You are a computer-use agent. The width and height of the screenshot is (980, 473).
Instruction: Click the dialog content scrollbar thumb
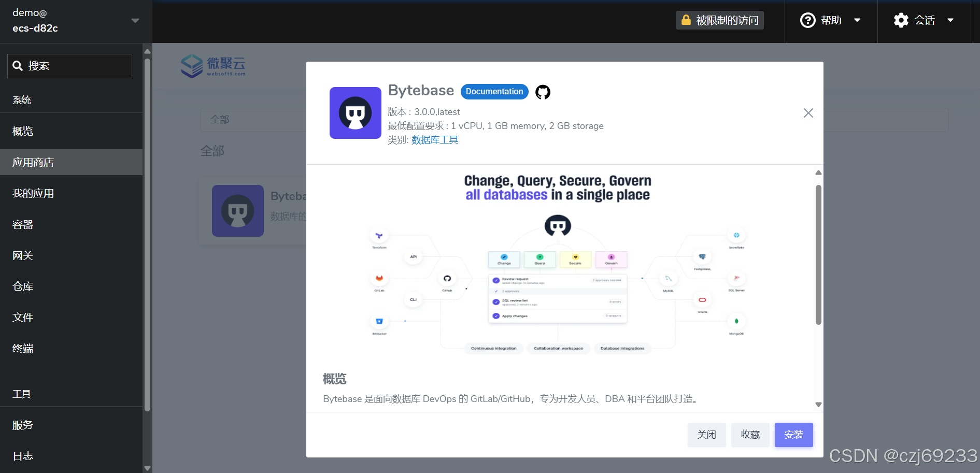(x=818, y=254)
